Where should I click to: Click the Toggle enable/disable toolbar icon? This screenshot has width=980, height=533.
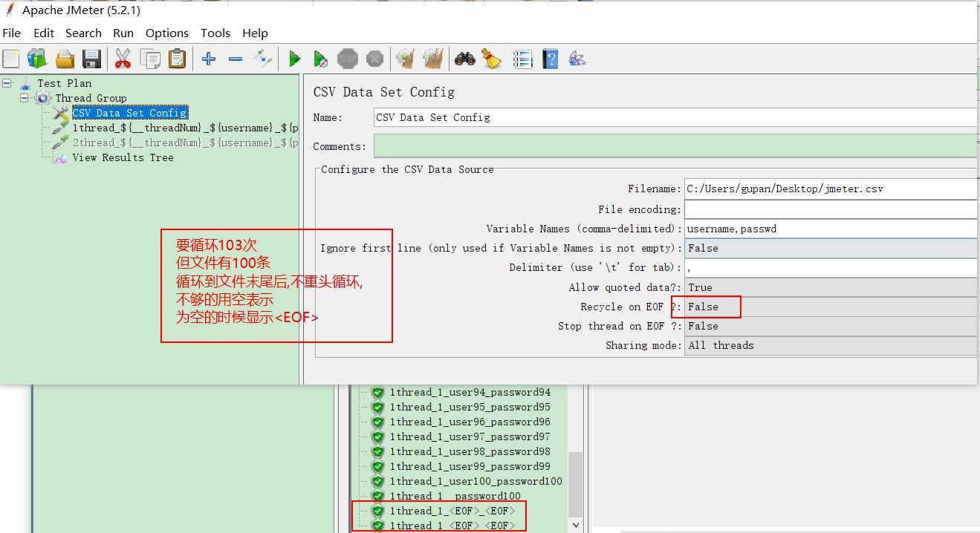(x=262, y=59)
